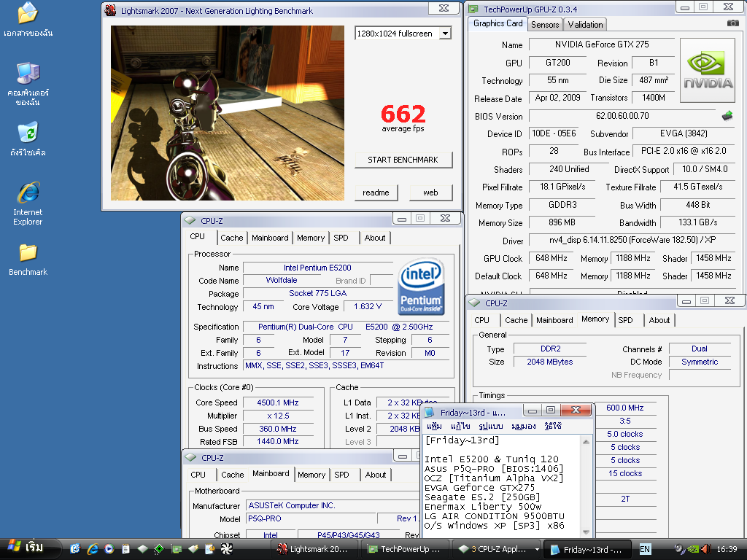747x560 pixels.
Task: Click the volume speaker tray icon
Action: tap(706, 549)
